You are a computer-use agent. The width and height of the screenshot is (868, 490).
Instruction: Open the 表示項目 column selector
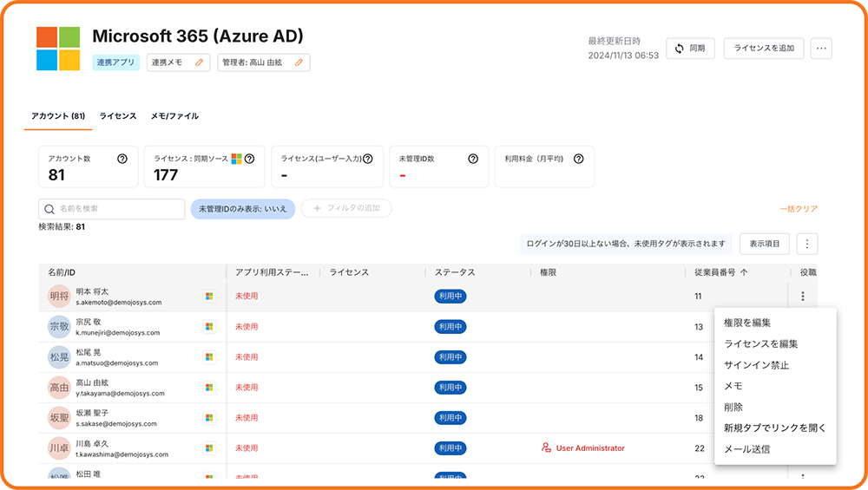click(x=770, y=245)
